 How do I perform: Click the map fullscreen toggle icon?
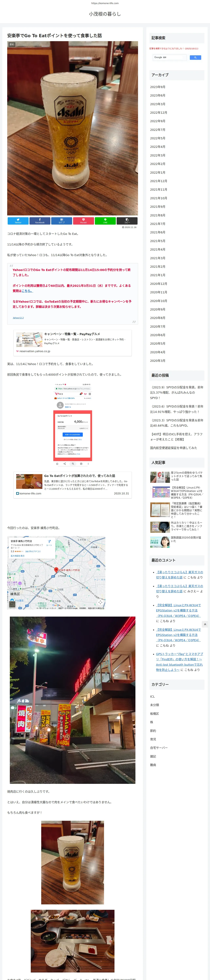[100, 602]
